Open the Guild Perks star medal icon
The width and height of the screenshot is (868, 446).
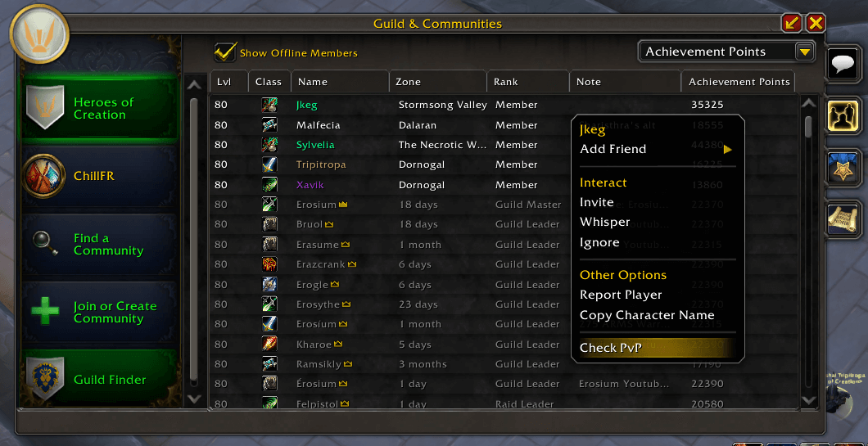[843, 167]
